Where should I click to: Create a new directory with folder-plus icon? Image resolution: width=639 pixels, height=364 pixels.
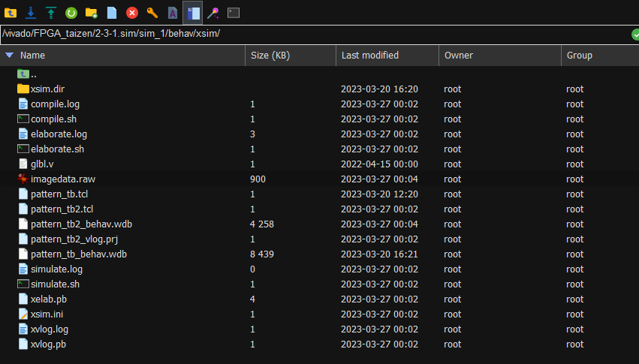point(92,13)
